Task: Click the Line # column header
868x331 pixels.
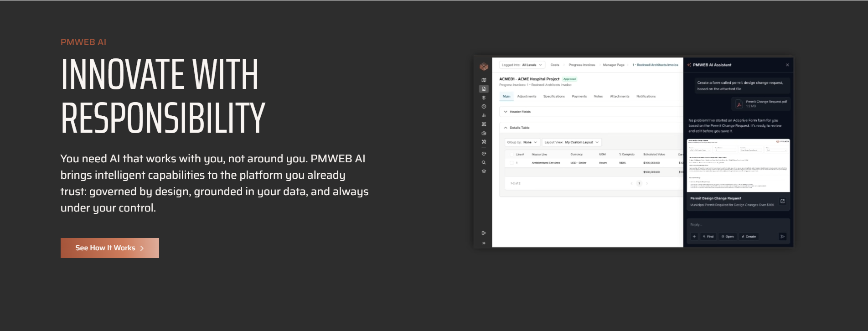Action: pos(520,155)
